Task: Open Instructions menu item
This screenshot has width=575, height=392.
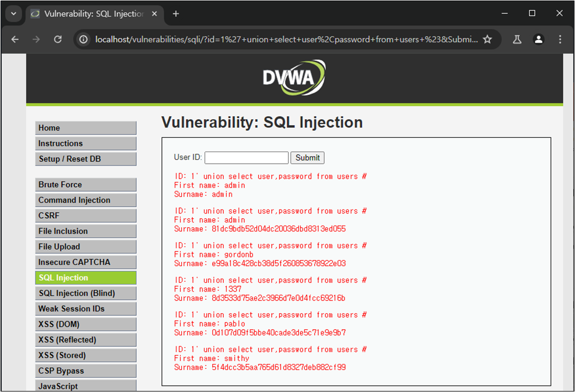Action: tap(86, 143)
